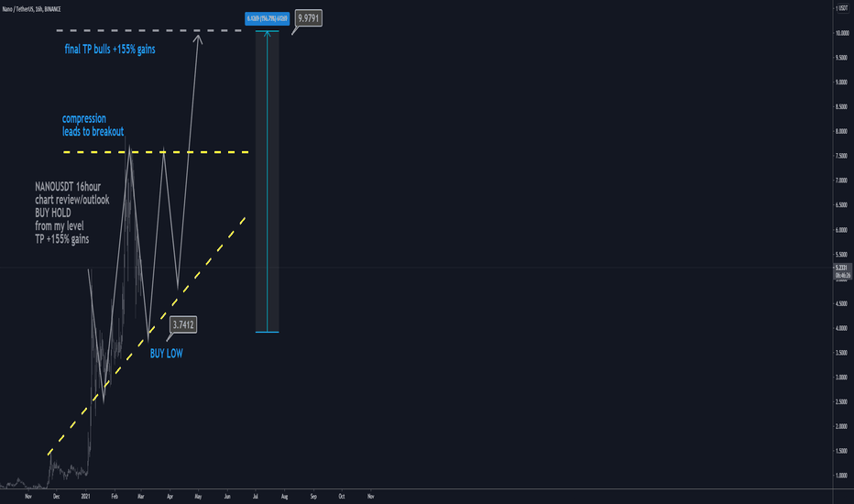Click the 3.0000 price axis label
The width and height of the screenshot is (854, 504).
tap(842, 377)
